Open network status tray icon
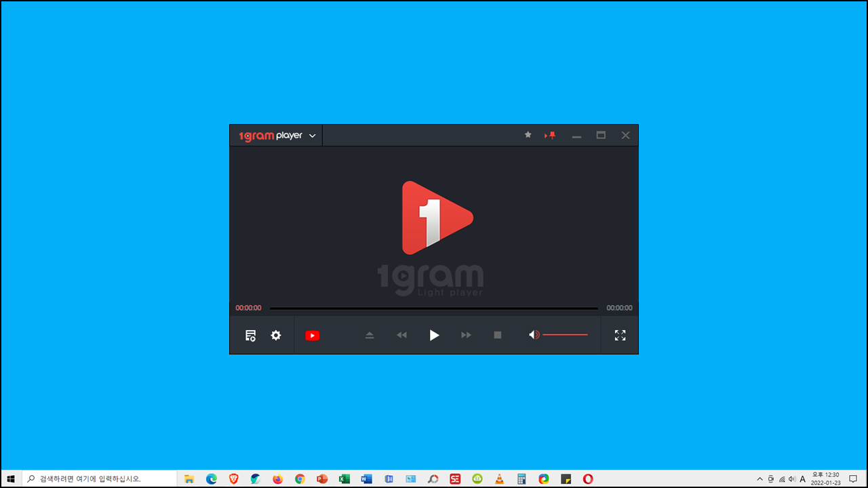 coord(781,479)
